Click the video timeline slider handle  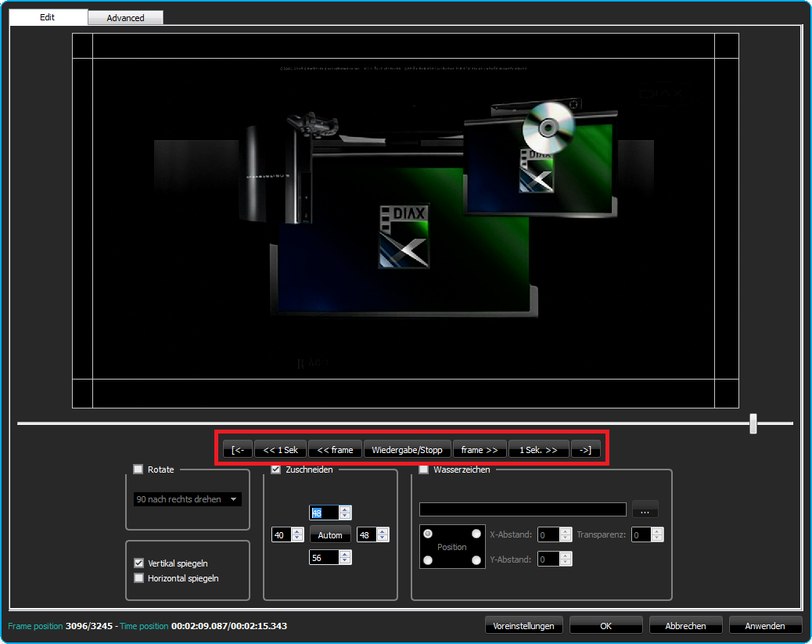click(753, 423)
